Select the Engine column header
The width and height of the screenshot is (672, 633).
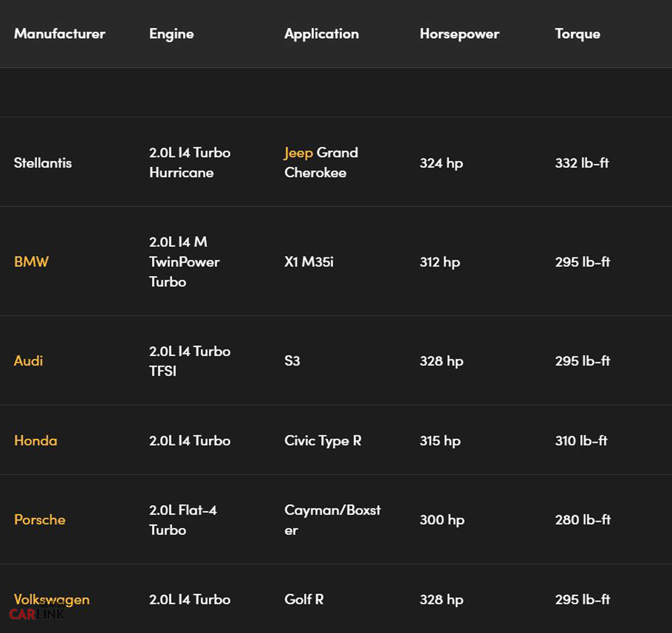(x=171, y=34)
